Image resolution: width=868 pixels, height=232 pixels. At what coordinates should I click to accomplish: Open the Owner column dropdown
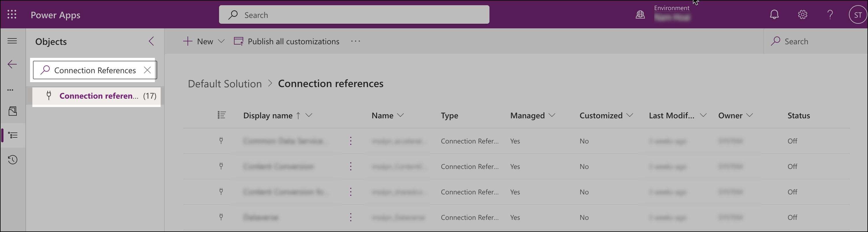coord(750,115)
